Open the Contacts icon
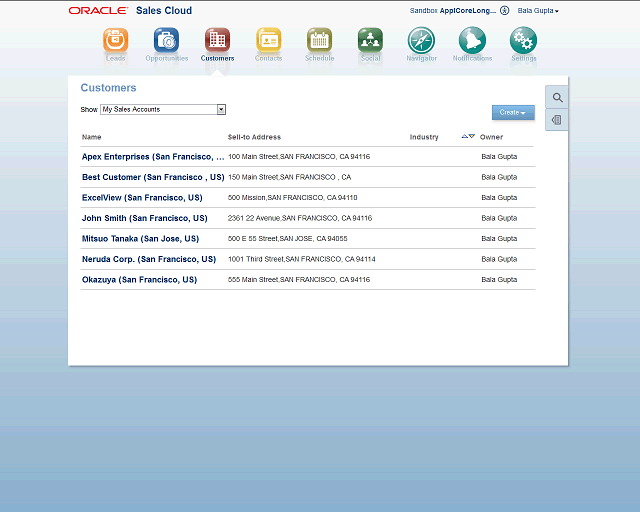 tap(269, 40)
